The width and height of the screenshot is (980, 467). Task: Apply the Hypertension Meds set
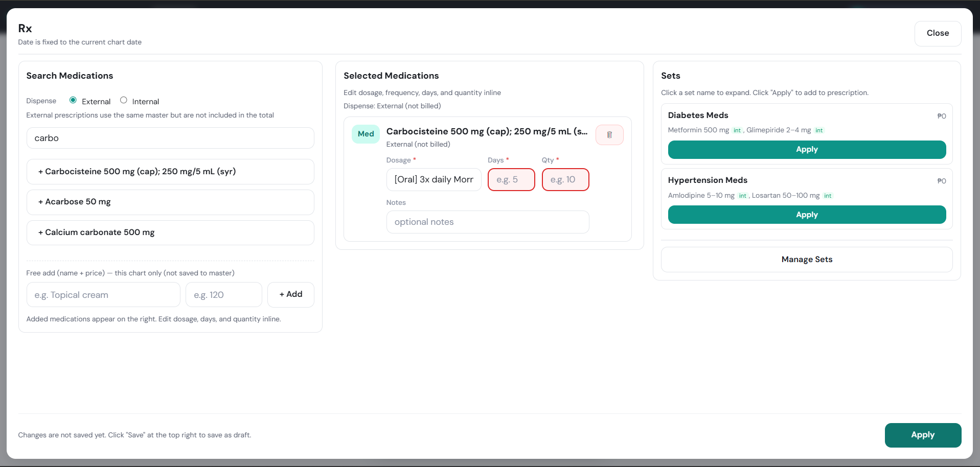coord(806,215)
